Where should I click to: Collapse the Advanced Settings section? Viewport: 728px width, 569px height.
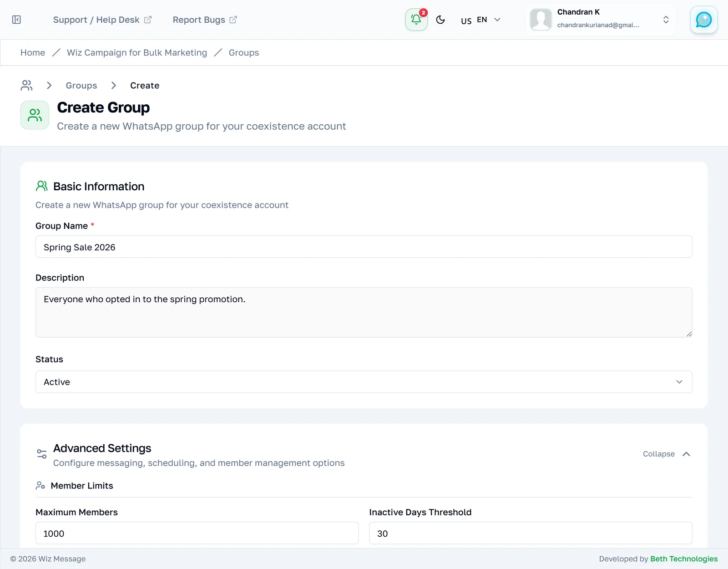(667, 454)
